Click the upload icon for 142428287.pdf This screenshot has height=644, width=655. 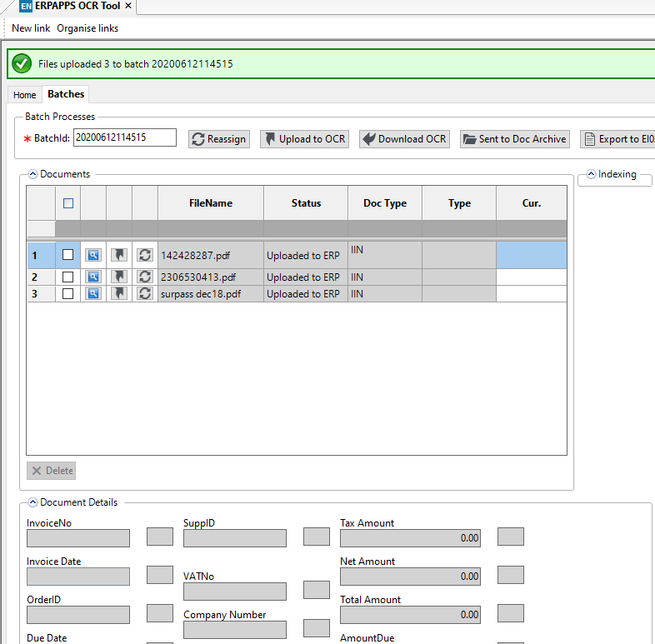119,255
